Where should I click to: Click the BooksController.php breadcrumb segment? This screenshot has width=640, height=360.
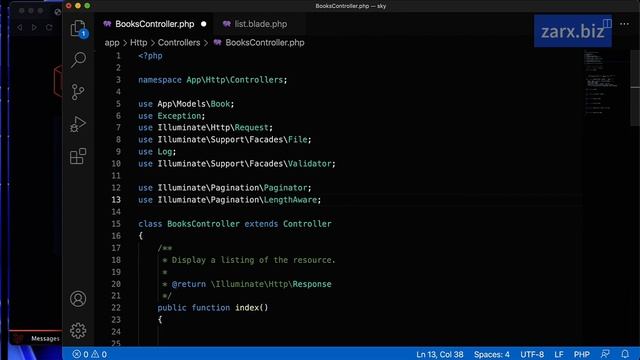pos(264,42)
